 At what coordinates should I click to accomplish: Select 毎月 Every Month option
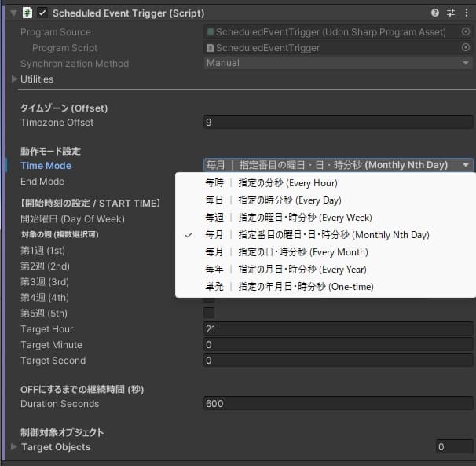325,252
